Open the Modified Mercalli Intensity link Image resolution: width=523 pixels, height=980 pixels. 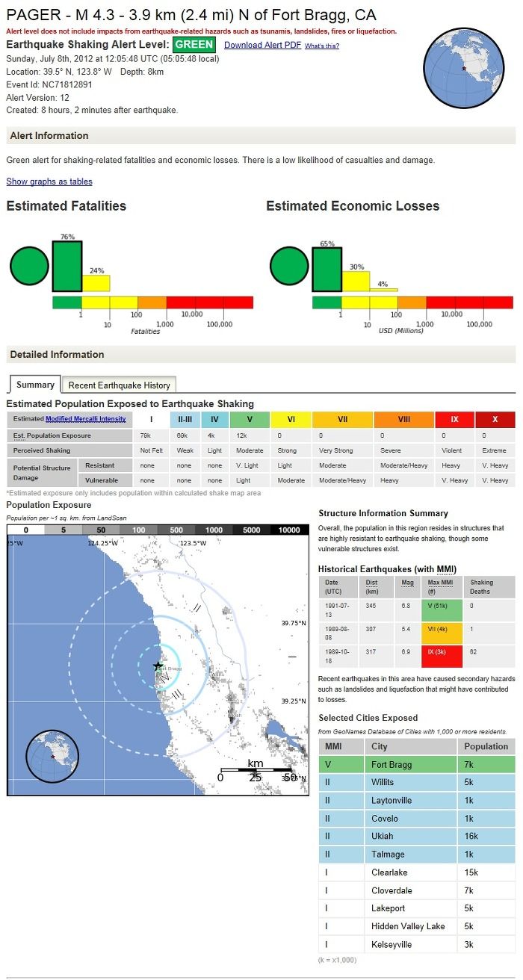pyautogui.click(x=86, y=419)
